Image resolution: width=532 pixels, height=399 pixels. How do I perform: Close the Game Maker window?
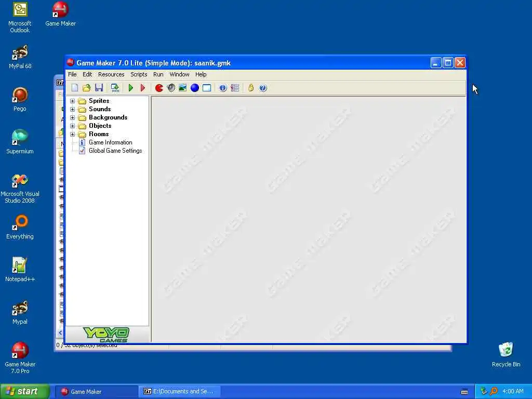point(460,63)
